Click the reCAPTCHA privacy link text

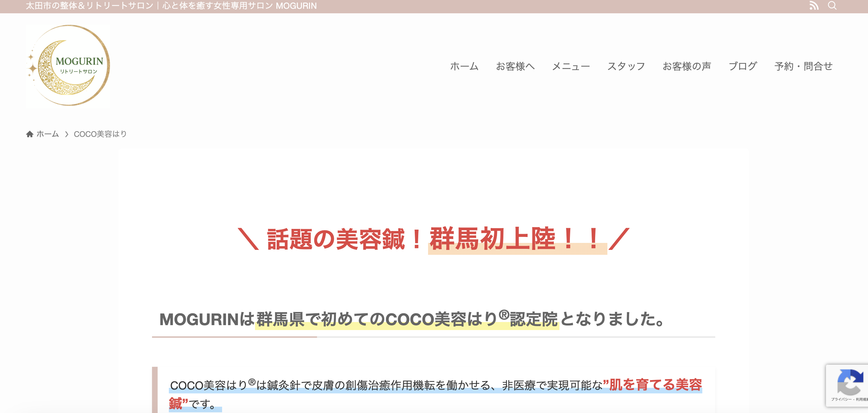pyautogui.click(x=841, y=399)
